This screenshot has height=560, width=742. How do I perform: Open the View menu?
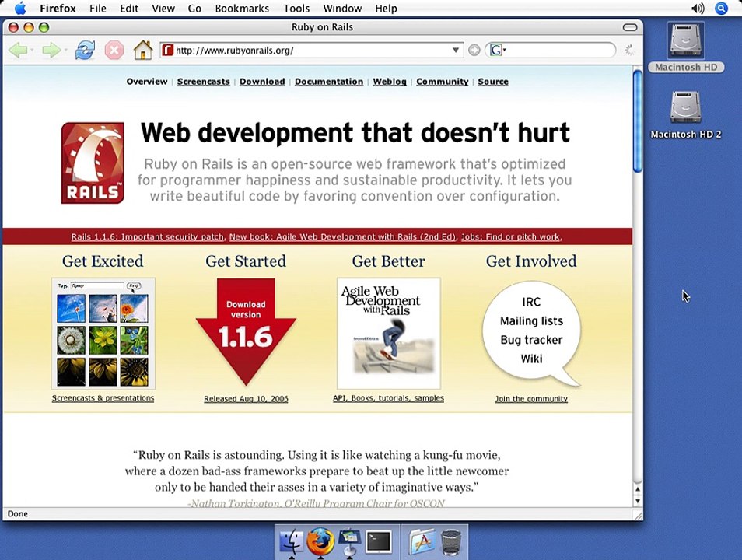[163, 9]
